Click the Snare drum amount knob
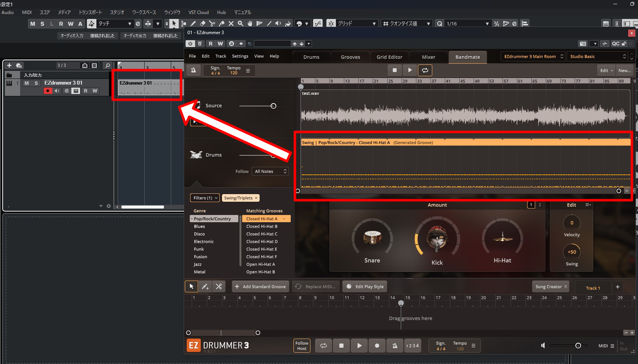Viewport: 638px width, 364px height. (x=372, y=238)
